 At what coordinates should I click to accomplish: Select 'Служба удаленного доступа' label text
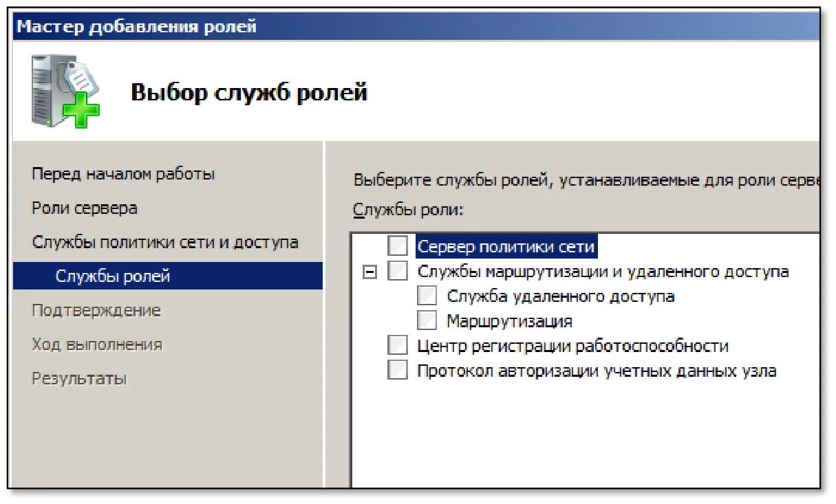click(x=561, y=296)
